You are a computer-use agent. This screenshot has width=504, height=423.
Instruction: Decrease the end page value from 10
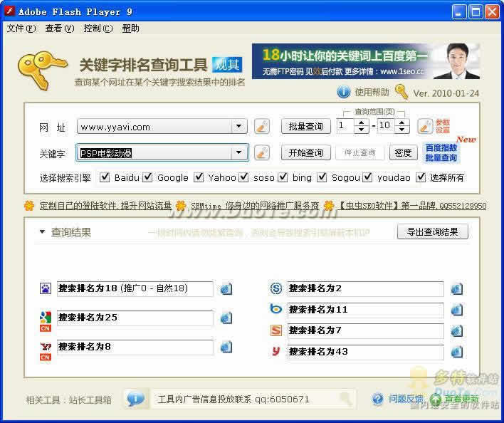[401, 130]
